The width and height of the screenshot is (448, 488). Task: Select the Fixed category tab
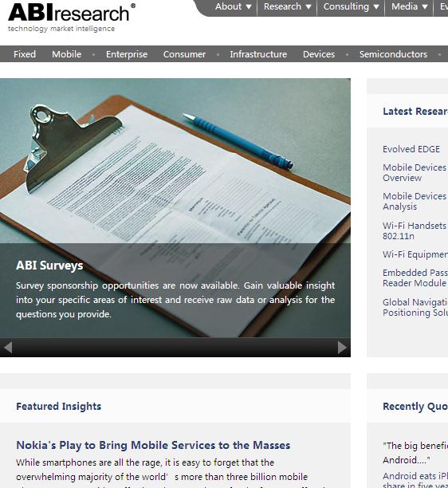(x=25, y=54)
